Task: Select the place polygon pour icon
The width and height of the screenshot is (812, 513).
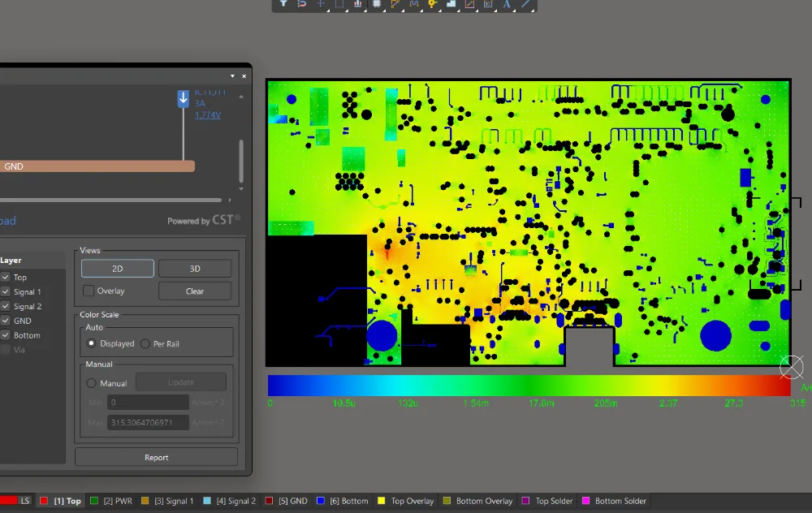Action: (x=451, y=3)
